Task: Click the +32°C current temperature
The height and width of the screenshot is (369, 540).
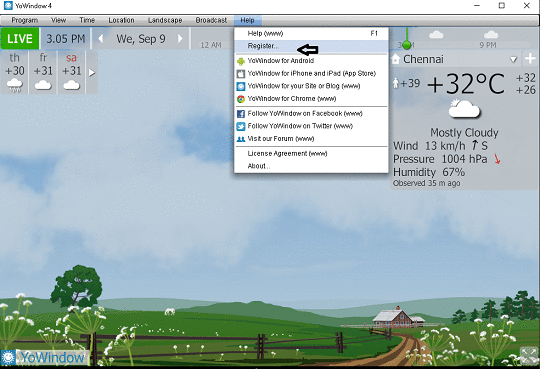Action: [x=465, y=84]
